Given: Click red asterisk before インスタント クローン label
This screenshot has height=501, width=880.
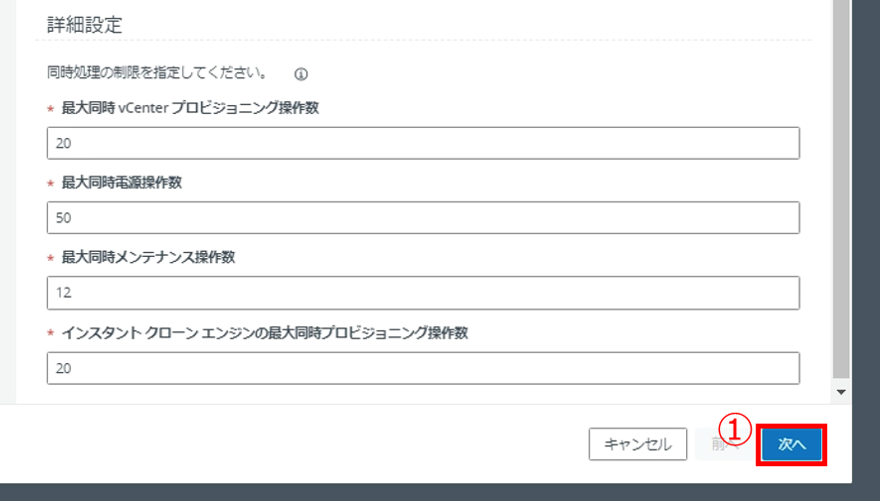Looking at the screenshot, I should tap(51, 334).
